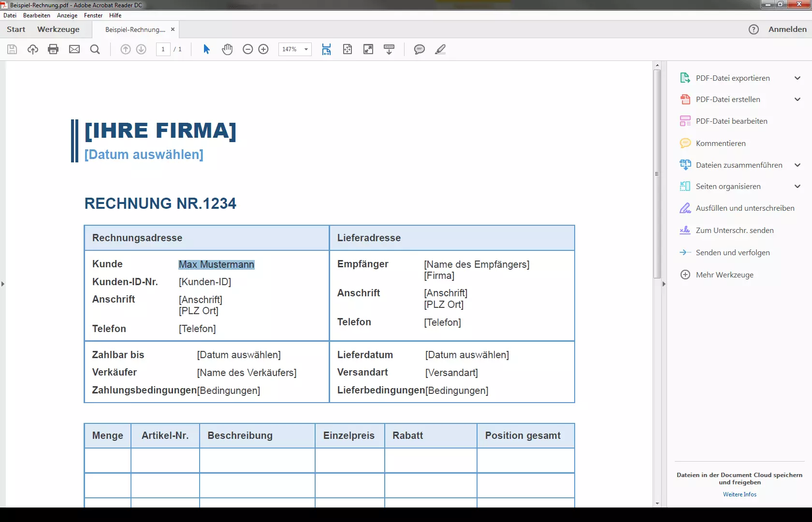
Task: Add a sticky note comment
Action: pos(420,49)
